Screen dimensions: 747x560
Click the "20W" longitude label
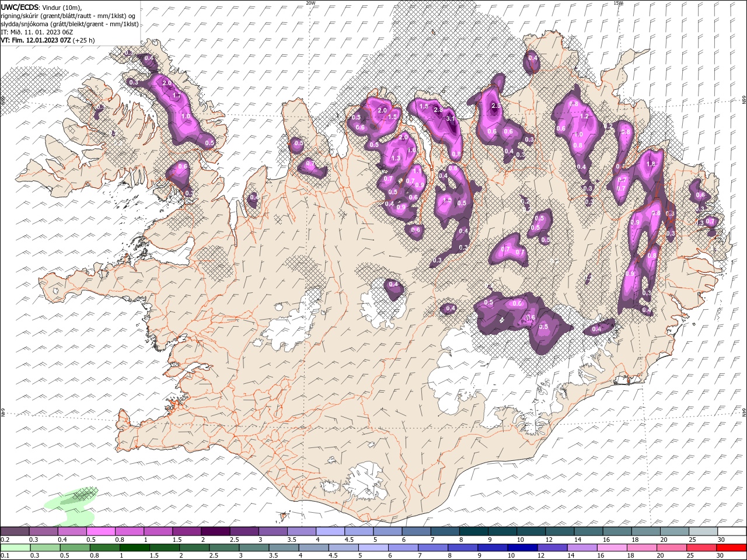point(310,3)
